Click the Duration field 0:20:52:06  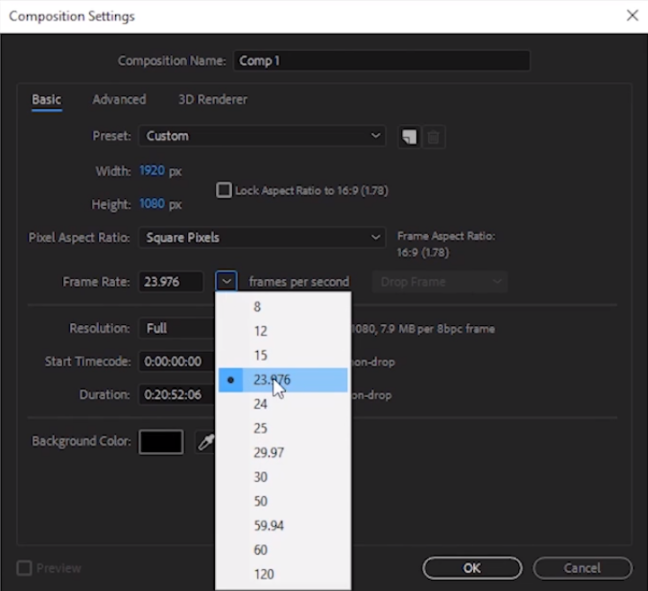click(x=177, y=395)
